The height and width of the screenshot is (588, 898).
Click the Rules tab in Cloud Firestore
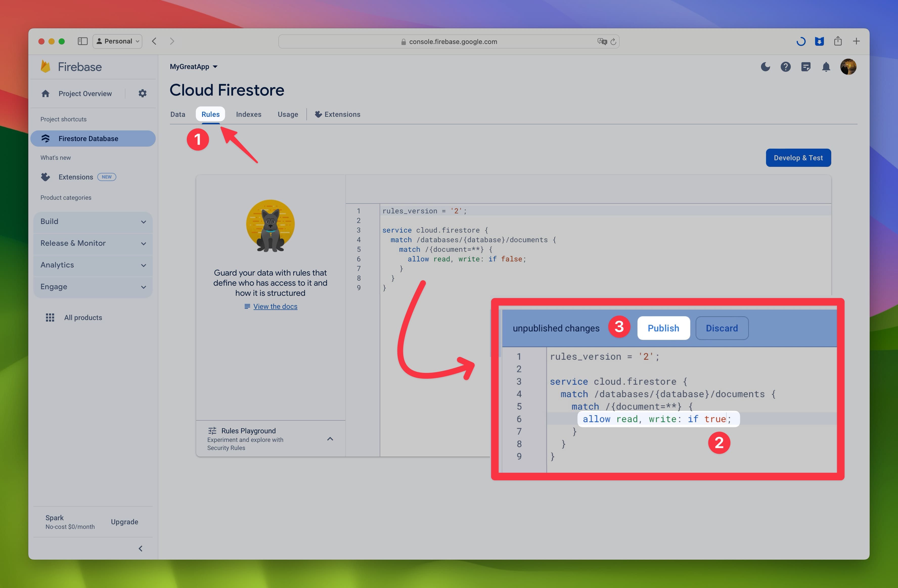tap(210, 114)
